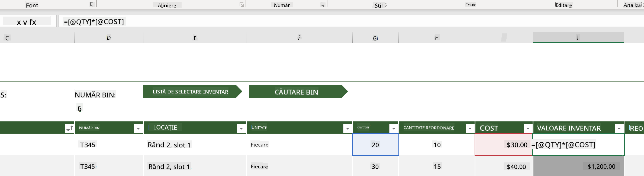Open the Număr format dialog launcher
This screenshot has height=176, width=644.
click(322, 5)
